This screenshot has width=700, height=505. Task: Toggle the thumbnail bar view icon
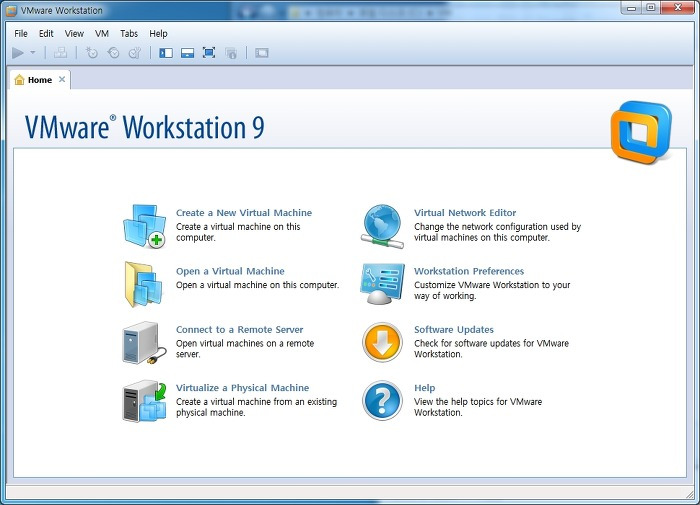(188, 53)
